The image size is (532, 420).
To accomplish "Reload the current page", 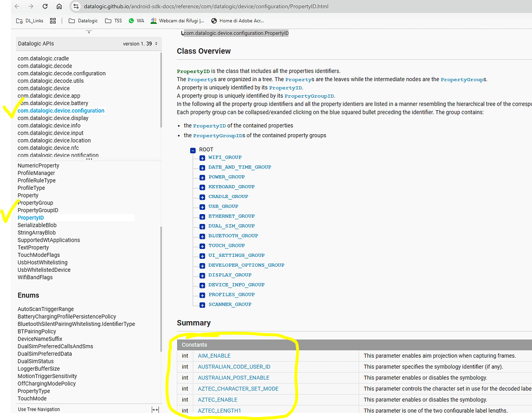I will coord(44,7).
